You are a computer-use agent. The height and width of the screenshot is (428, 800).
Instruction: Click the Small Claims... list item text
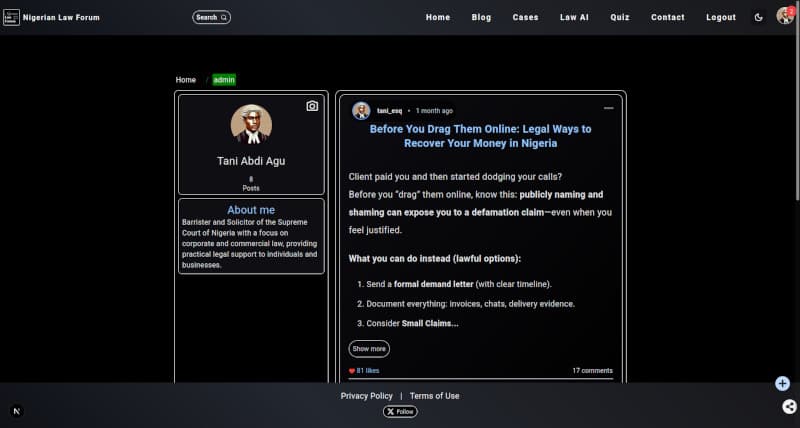pyautogui.click(x=430, y=323)
